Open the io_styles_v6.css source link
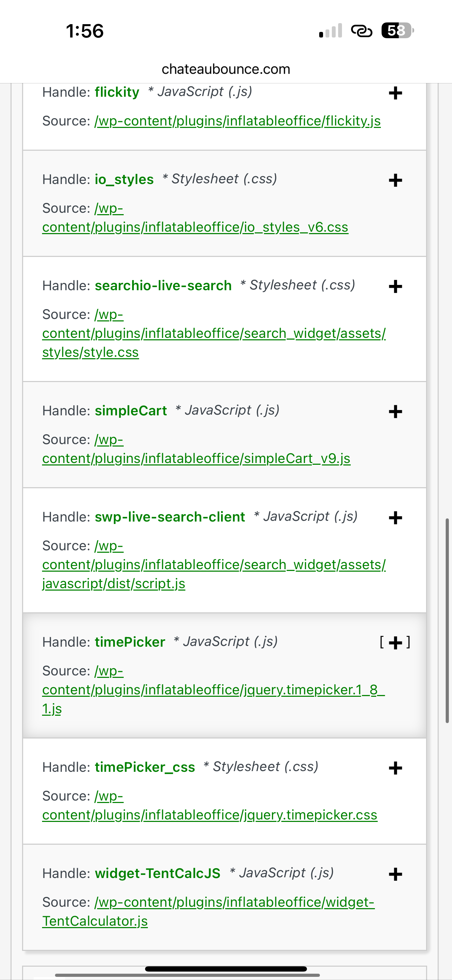This screenshot has height=980, width=452. 195,227
